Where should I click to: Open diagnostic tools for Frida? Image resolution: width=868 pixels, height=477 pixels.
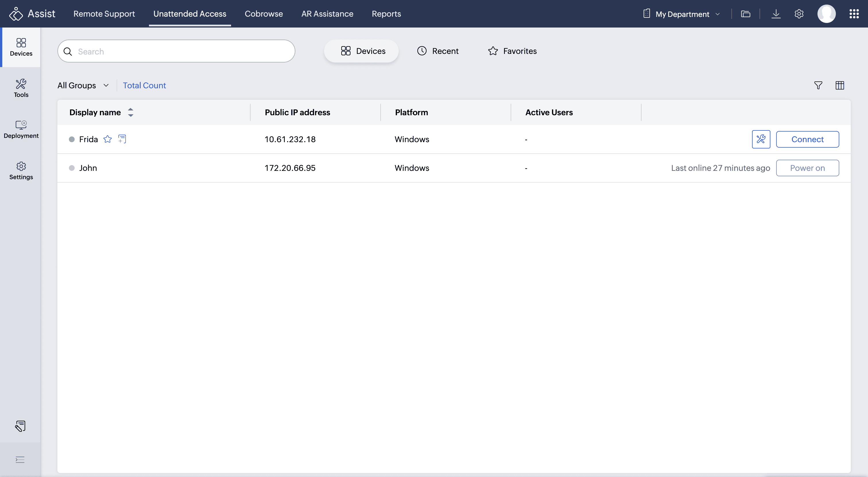(761, 139)
